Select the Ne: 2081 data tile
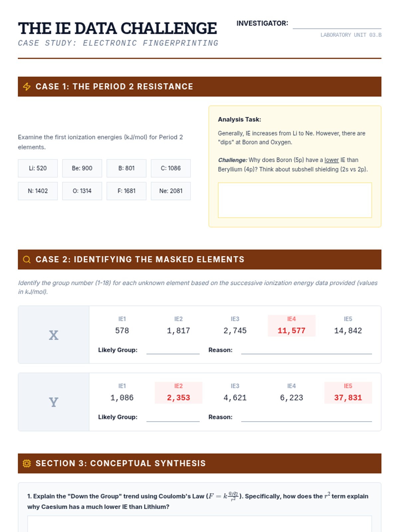Image resolution: width=399 pixels, height=532 pixels. tap(171, 191)
